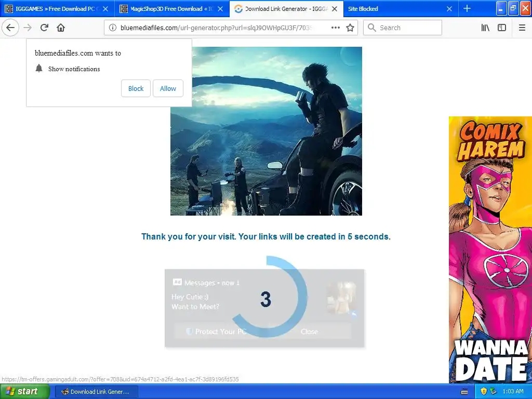Bookmark this page with the star

click(350, 28)
